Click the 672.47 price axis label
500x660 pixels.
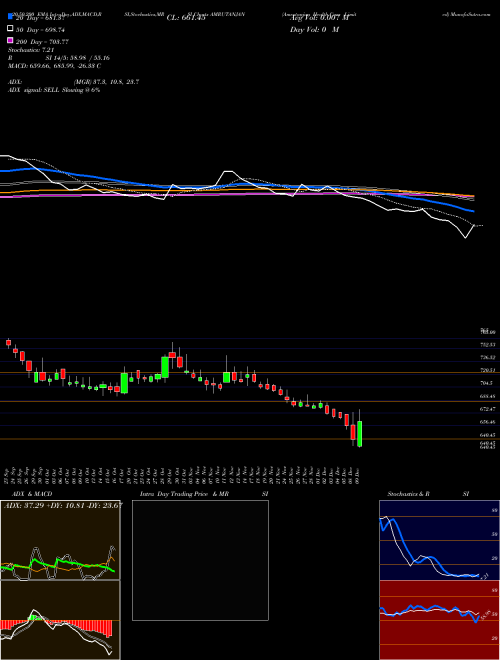487,409
